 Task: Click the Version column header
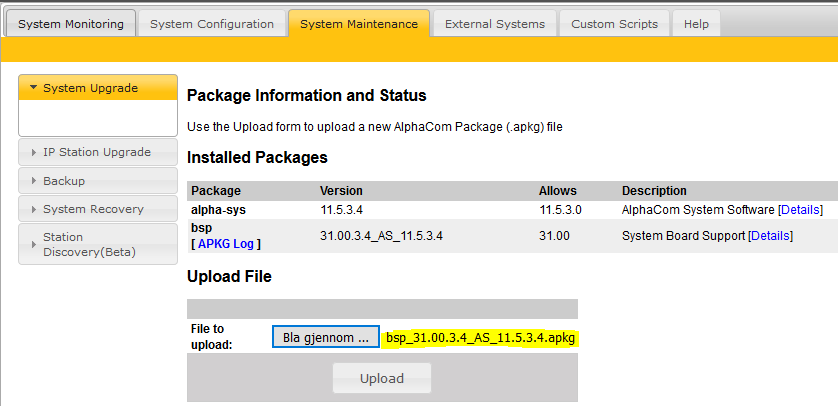point(341,191)
